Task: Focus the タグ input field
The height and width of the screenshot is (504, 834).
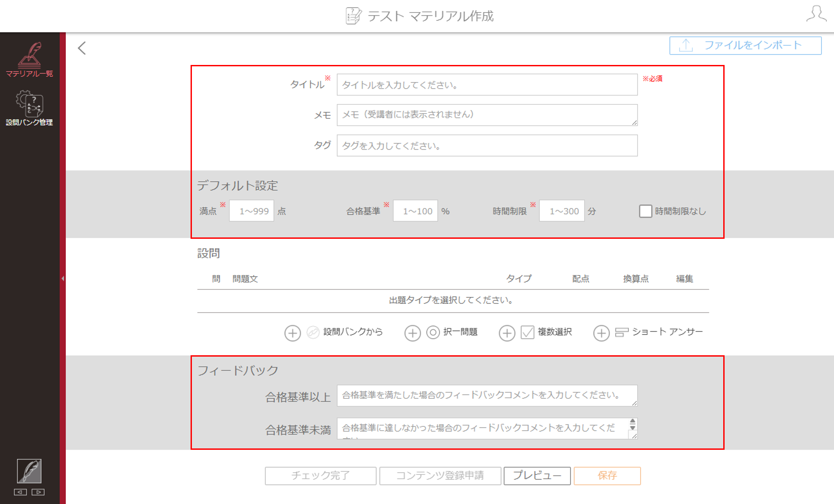Action: point(487,146)
